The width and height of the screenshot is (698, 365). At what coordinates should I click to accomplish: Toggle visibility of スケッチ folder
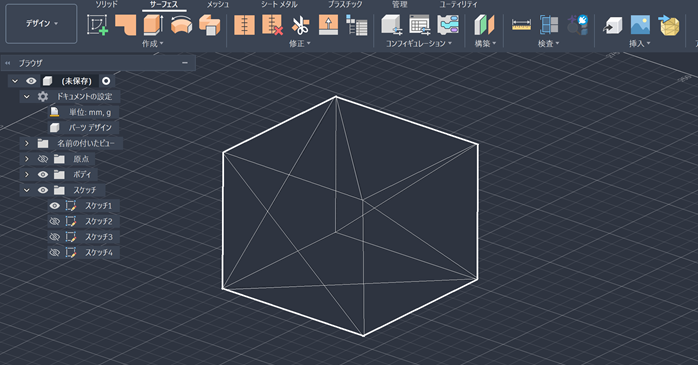point(43,190)
